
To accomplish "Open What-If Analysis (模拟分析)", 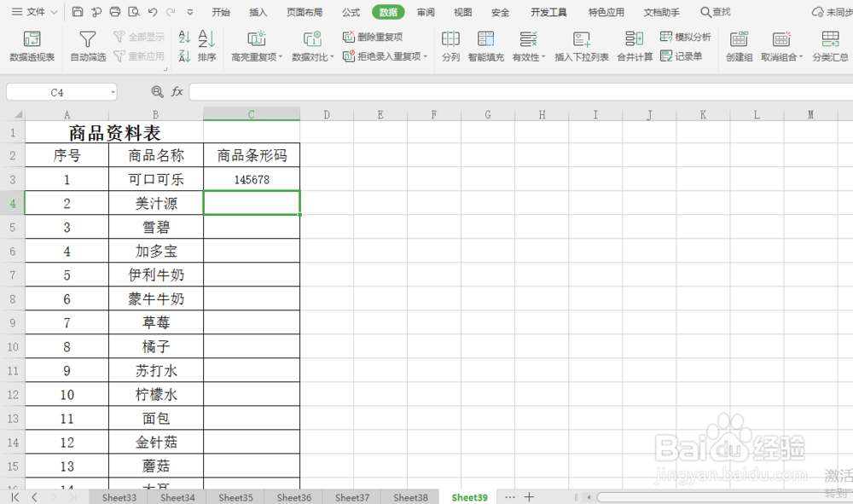I will coord(688,38).
